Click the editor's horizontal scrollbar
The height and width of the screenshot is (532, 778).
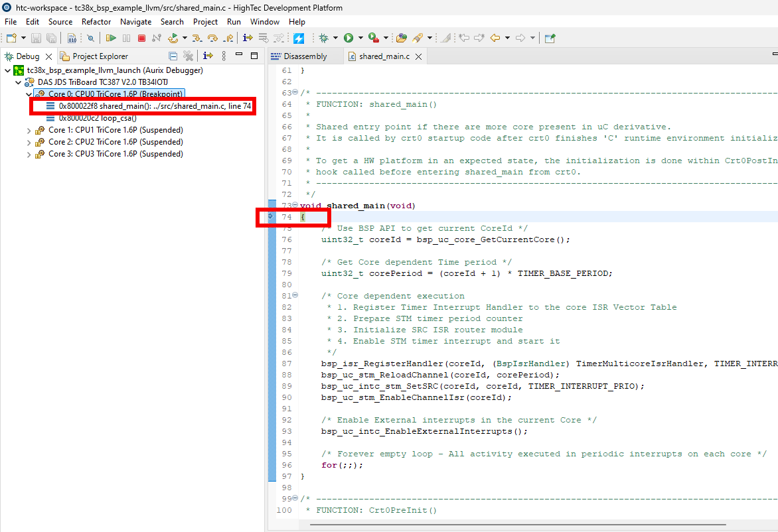click(531, 523)
